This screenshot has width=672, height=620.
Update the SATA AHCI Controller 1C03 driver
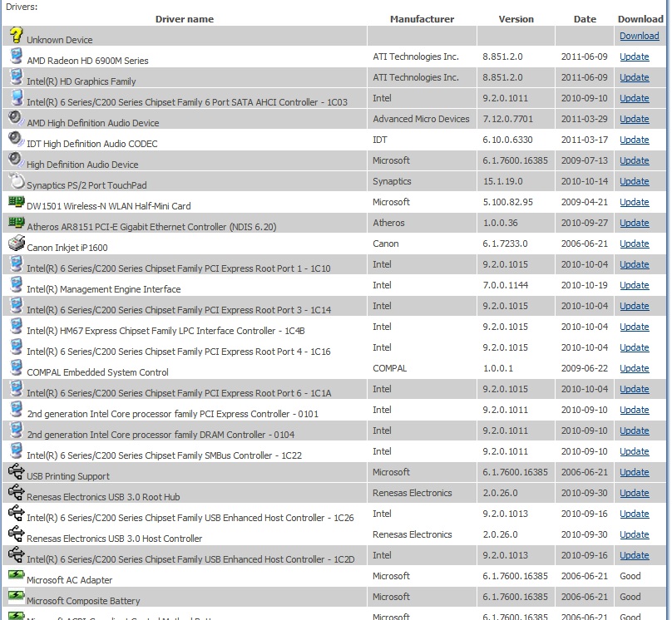tap(635, 98)
